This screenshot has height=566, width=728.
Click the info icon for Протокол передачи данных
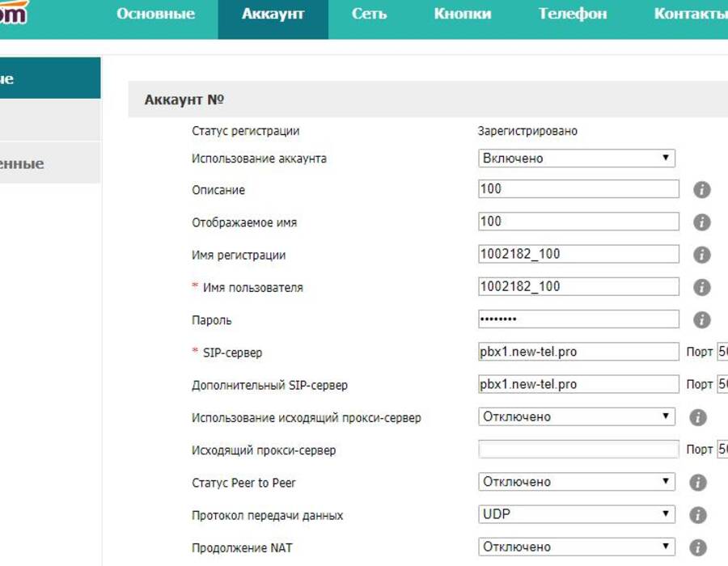coord(698,515)
